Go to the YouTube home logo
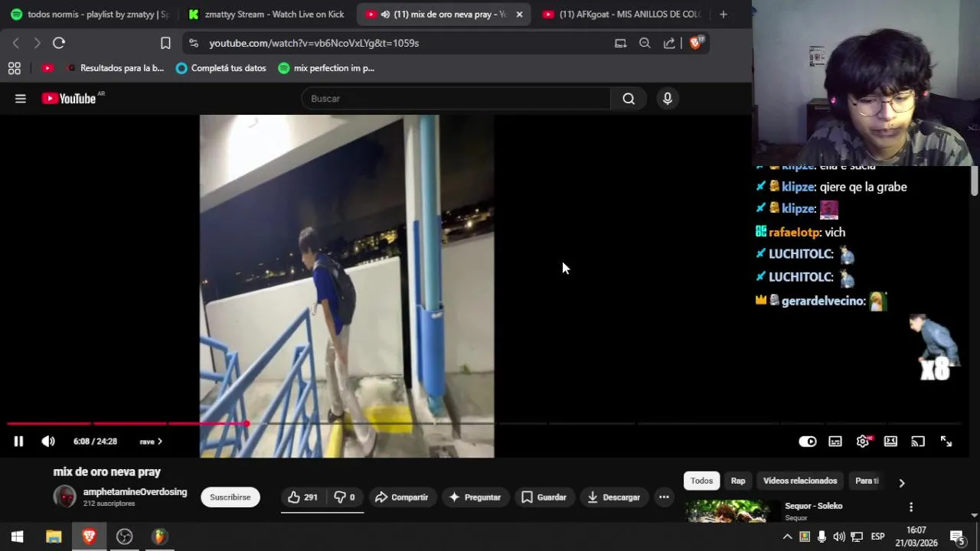This screenshot has width=980, height=551. 69,99
